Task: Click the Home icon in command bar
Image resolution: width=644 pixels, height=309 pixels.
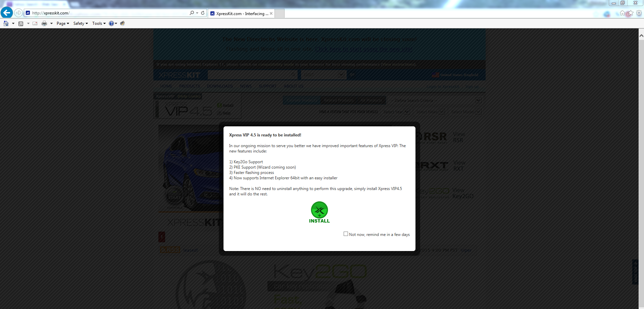Action: pyautogui.click(x=6, y=23)
